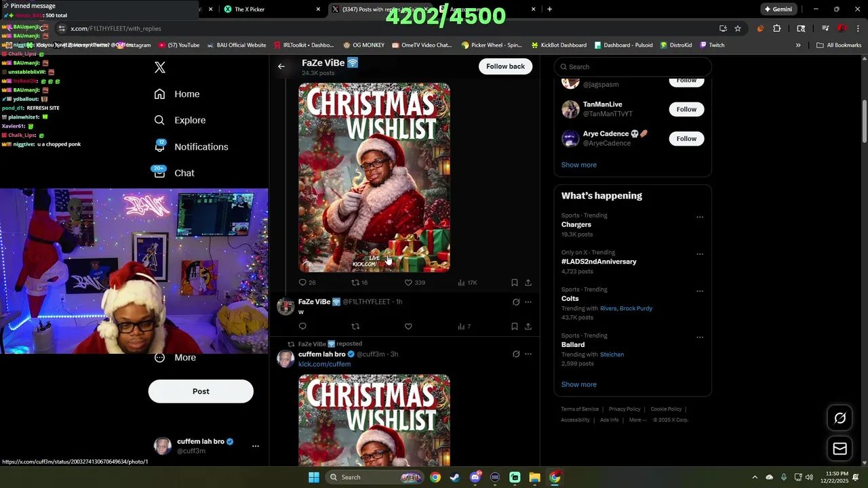This screenshot has height=488, width=868.
Task: Open Explore in X sidebar
Action: coord(180,120)
